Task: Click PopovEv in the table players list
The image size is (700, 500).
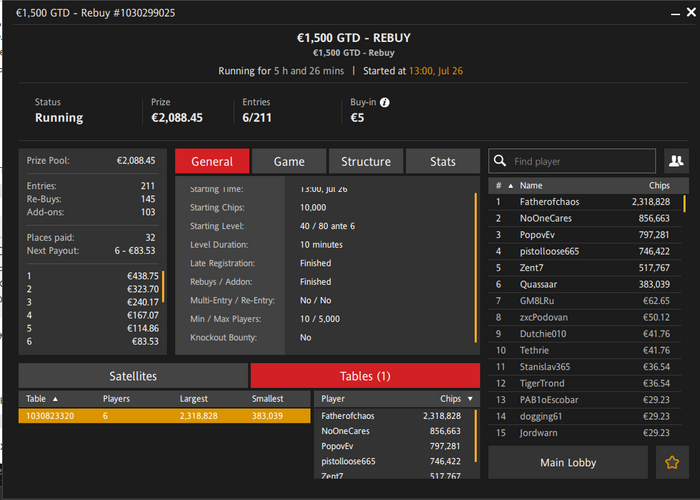Action: click(393, 446)
